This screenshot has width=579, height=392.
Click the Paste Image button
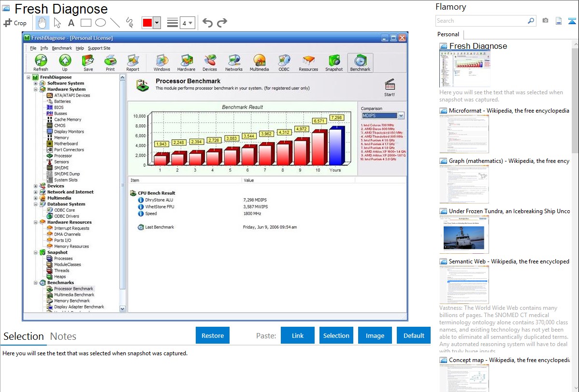375,335
